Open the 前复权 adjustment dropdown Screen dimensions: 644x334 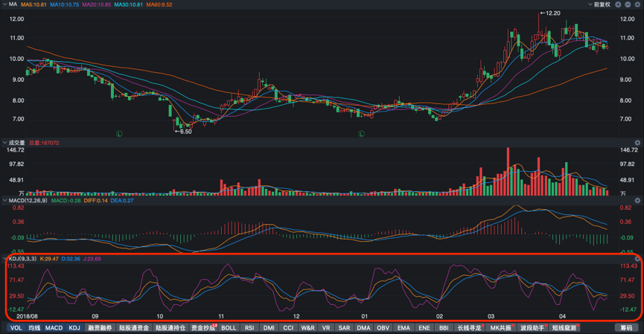[599, 4]
